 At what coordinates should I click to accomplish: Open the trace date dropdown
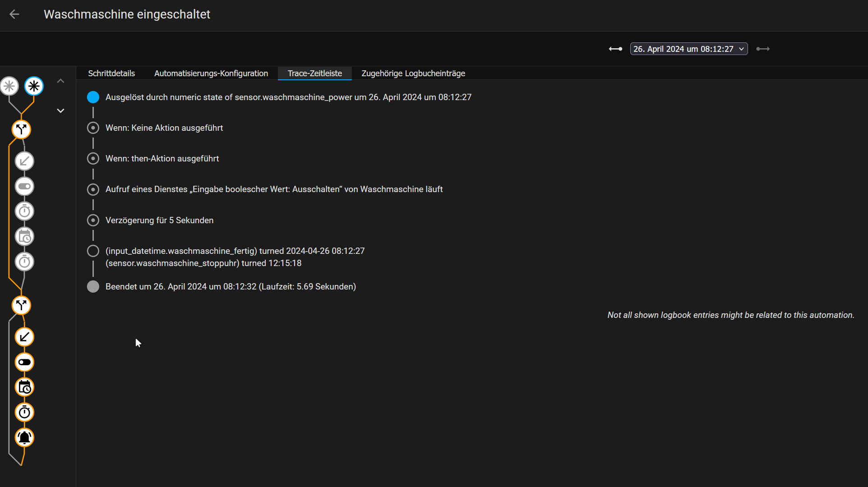pyautogui.click(x=688, y=49)
